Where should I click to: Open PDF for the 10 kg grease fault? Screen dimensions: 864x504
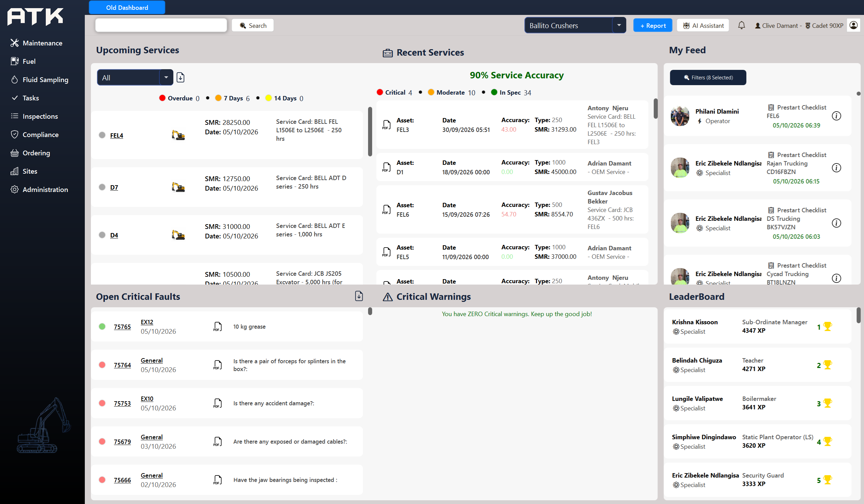point(217,326)
